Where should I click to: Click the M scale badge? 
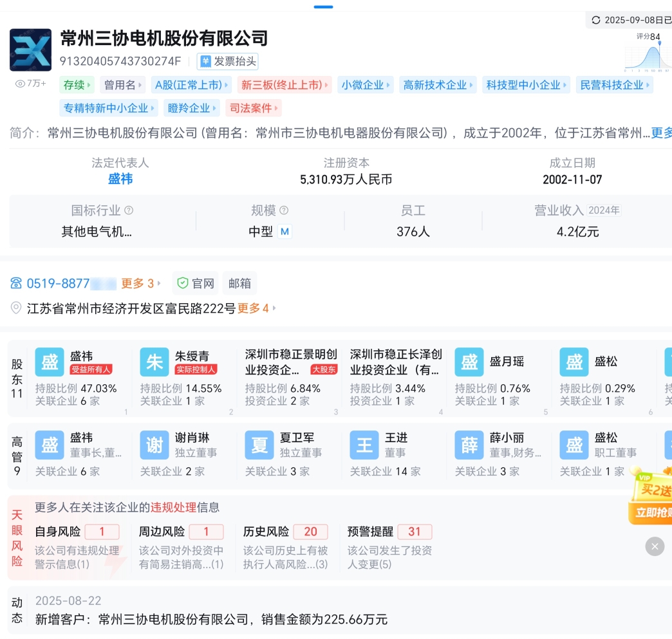click(285, 232)
